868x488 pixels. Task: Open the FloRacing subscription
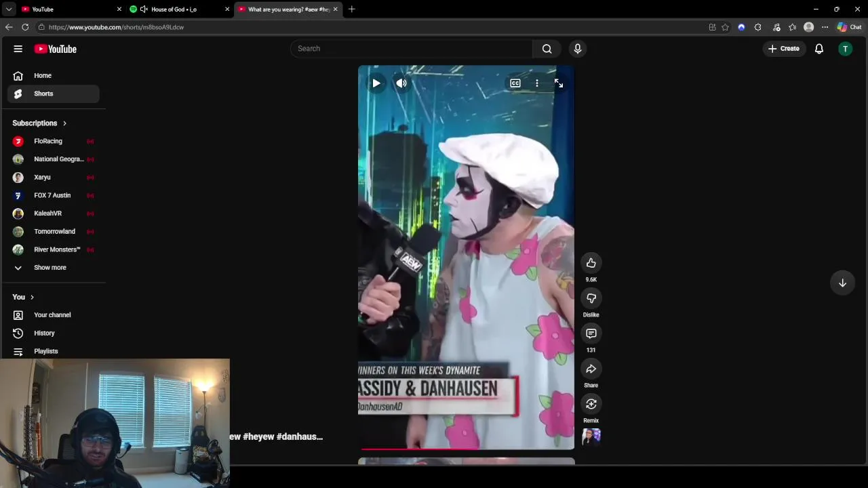click(x=54, y=141)
